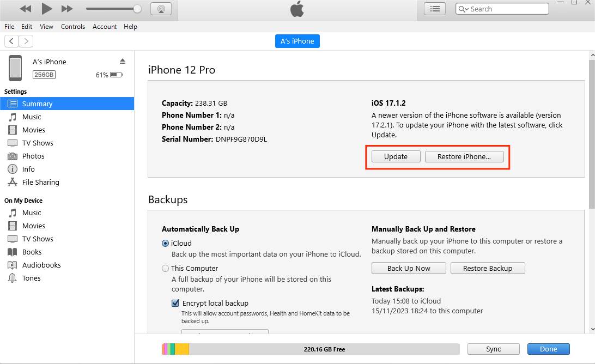
Task: Open the Account menu
Action: click(105, 27)
